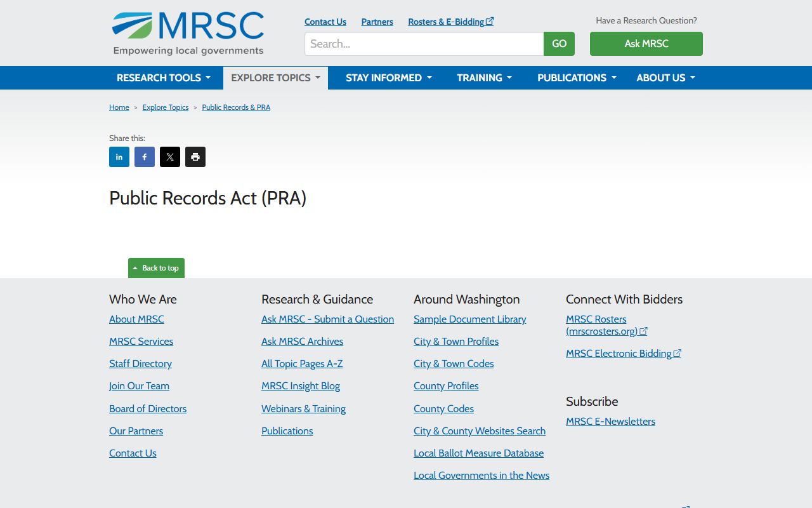The height and width of the screenshot is (508, 812).
Task: Open Public Records & PRA breadcrumb
Action: coord(236,107)
